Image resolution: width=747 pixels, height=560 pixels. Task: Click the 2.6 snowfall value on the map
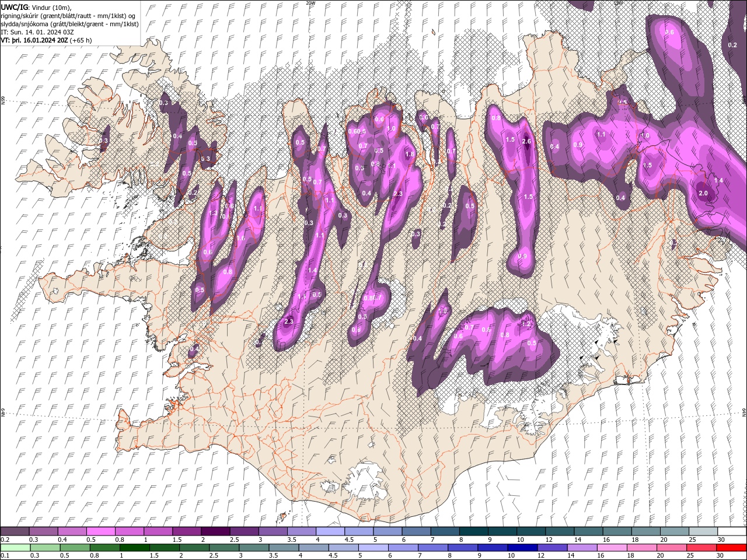tap(526, 141)
